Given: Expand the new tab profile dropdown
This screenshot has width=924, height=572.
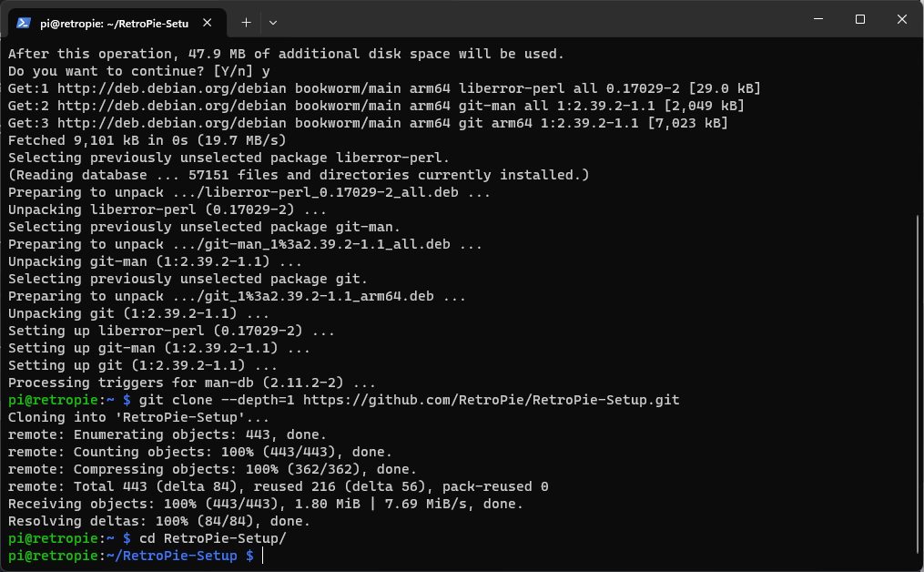Looking at the screenshot, I should [273, 22].
